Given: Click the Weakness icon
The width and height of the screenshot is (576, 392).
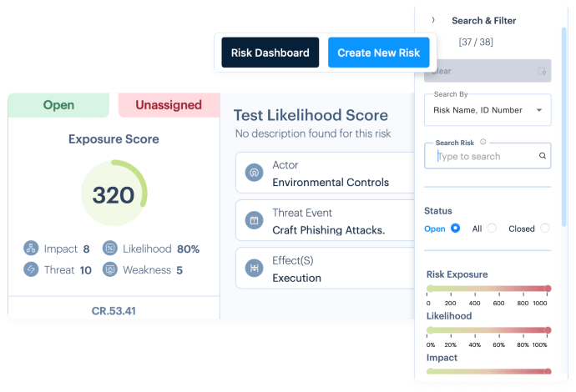Looking at the screenshot, I should [110, 269].
